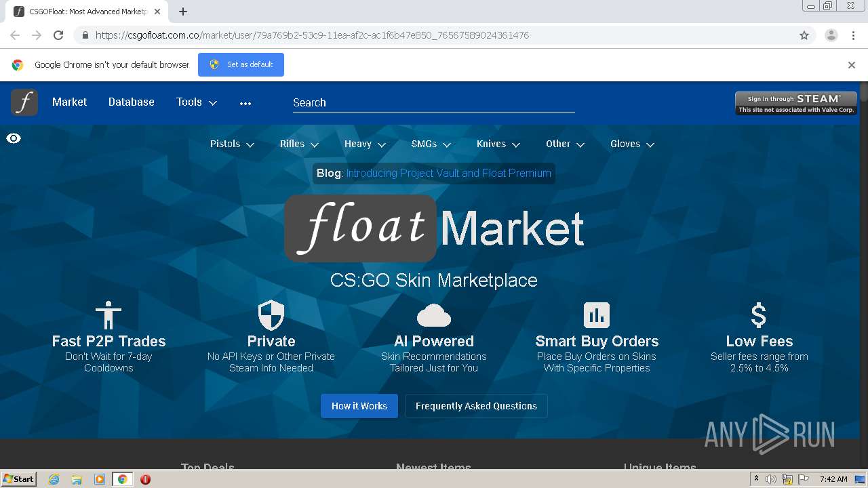Click the volume speaker tray icon
Viewport: 868px width, 488px height.
[x=771, y=479]
